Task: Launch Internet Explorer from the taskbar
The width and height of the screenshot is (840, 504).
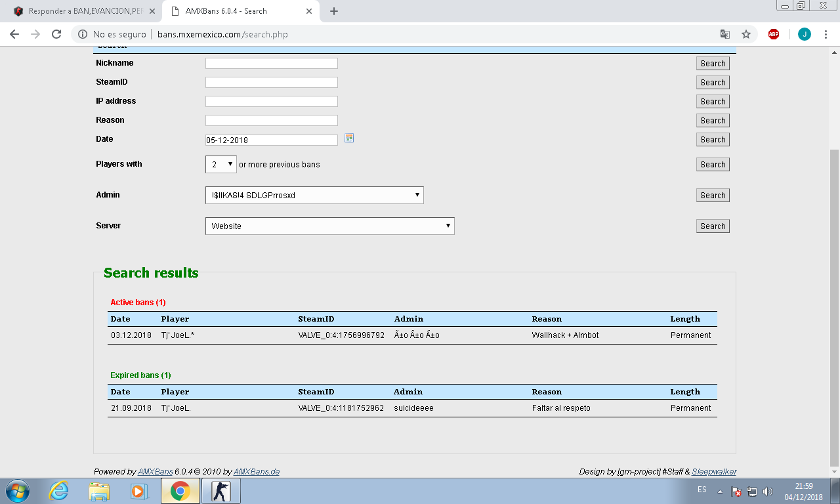Action: click(x=59, y=491)
